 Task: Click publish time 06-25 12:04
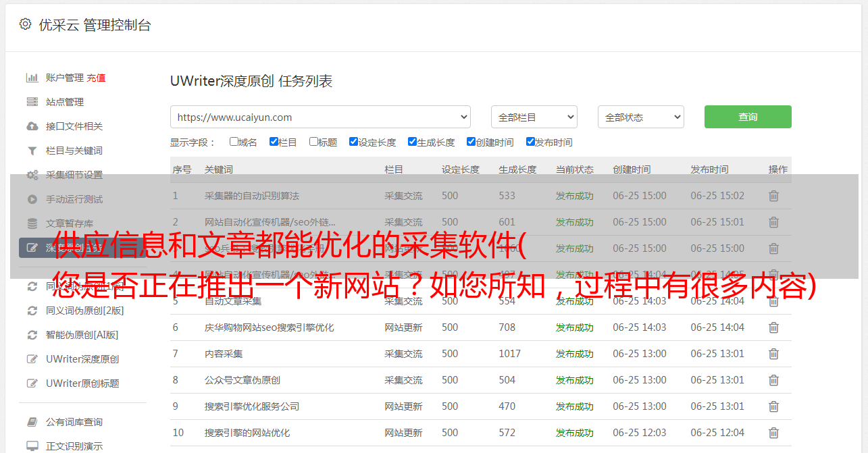coord(717,433)
